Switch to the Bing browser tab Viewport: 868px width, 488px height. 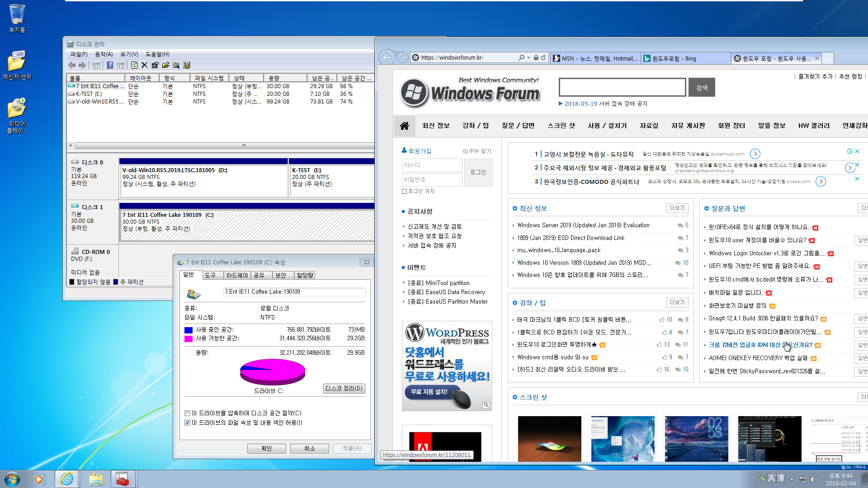tap(685, 58)
